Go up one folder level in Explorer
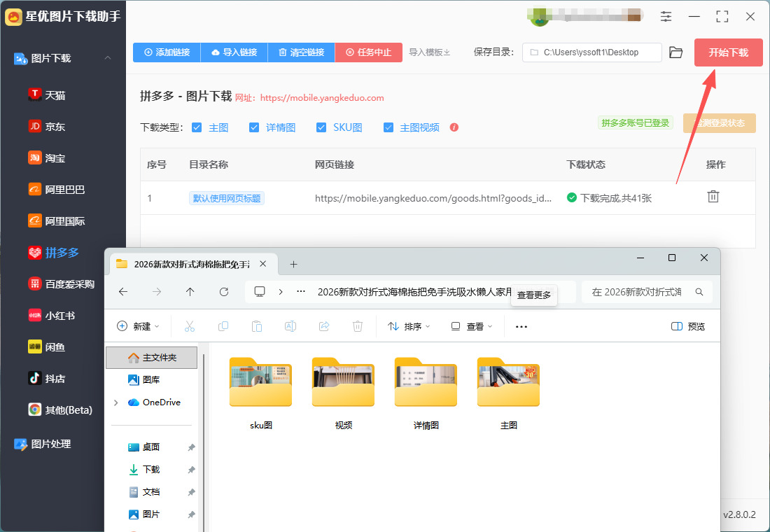Image resolution: width=770 pixels, height=532 pixels. 190,292
